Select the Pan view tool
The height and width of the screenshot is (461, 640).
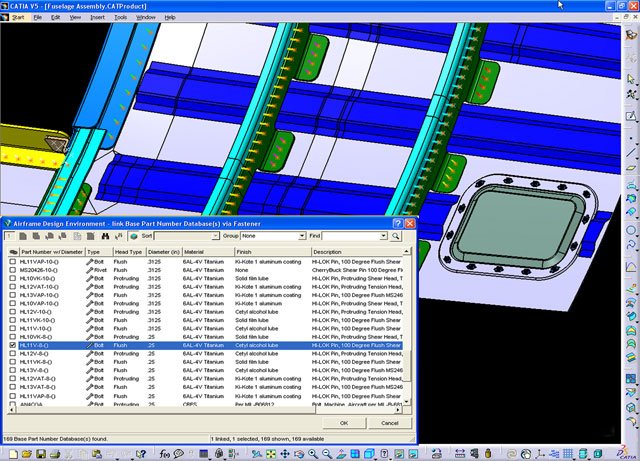coord(285,454)
